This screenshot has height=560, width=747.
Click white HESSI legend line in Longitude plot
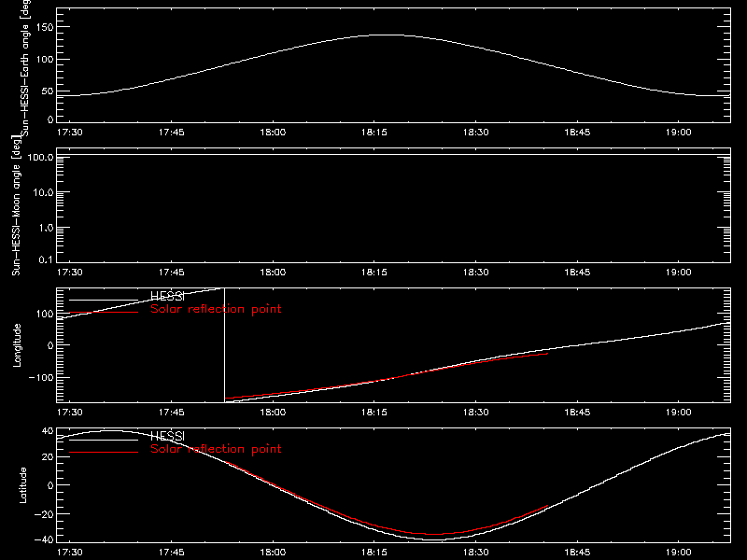[104, 300]
